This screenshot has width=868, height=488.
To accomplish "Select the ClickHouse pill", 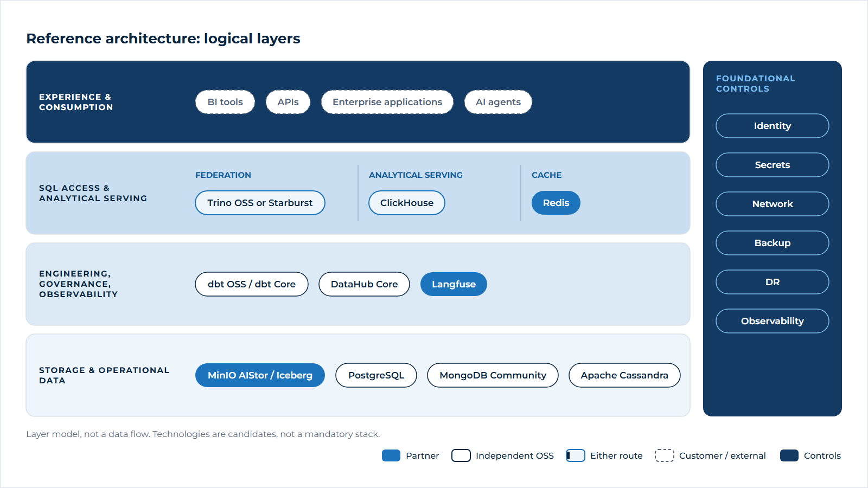I will 407,203.
